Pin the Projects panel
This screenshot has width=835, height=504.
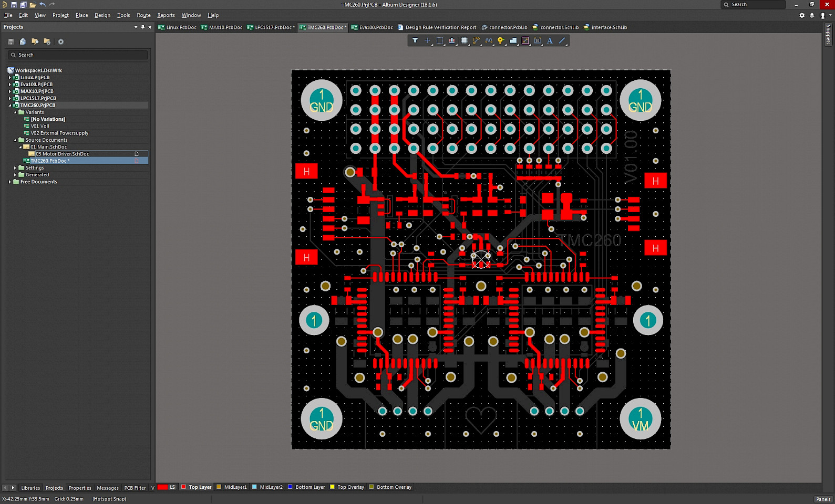pyautogui.click(x=142, y=27)
